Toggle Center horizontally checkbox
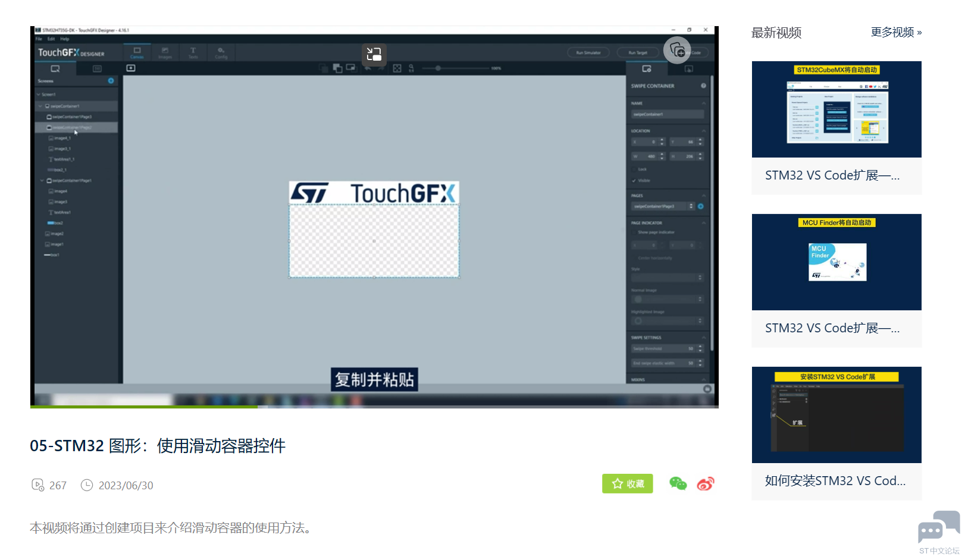Viewport: 965px width, 560px height. click(634, 258)
